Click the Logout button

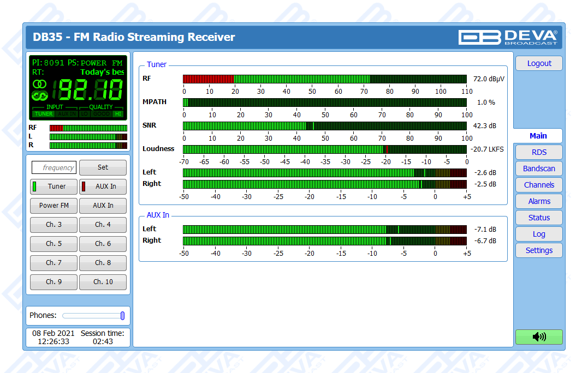pos(538,63)
